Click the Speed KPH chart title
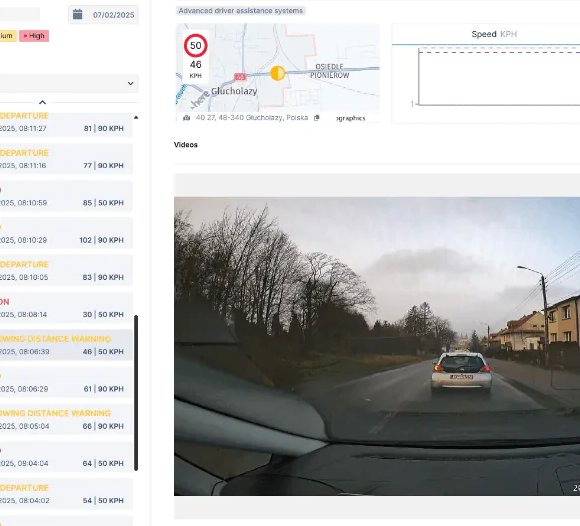This screenshot has width=580, height=526. pyautogui.click(x=494, y=34)
